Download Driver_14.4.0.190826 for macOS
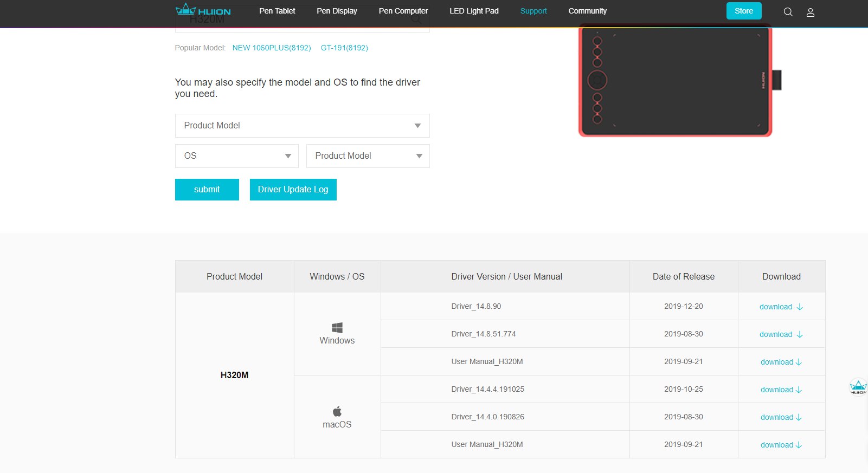The width and height of the screenshot is (868, 473). tap(781, 417)
